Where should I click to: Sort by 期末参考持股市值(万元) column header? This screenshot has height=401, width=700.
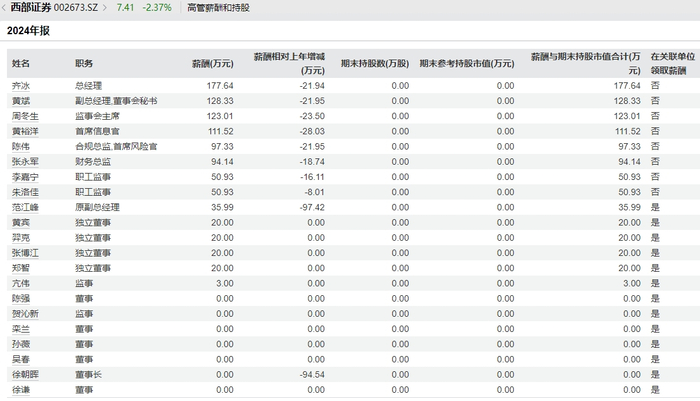tap(467, 63)
